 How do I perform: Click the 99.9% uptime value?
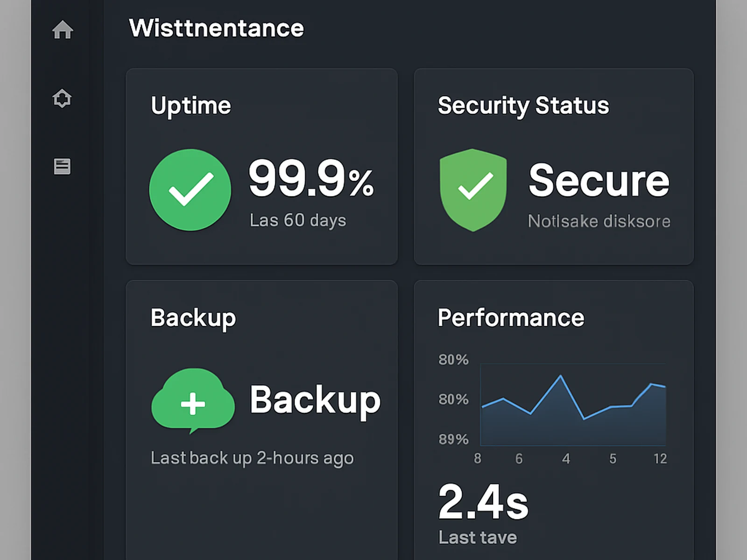[x=311, y=179]
